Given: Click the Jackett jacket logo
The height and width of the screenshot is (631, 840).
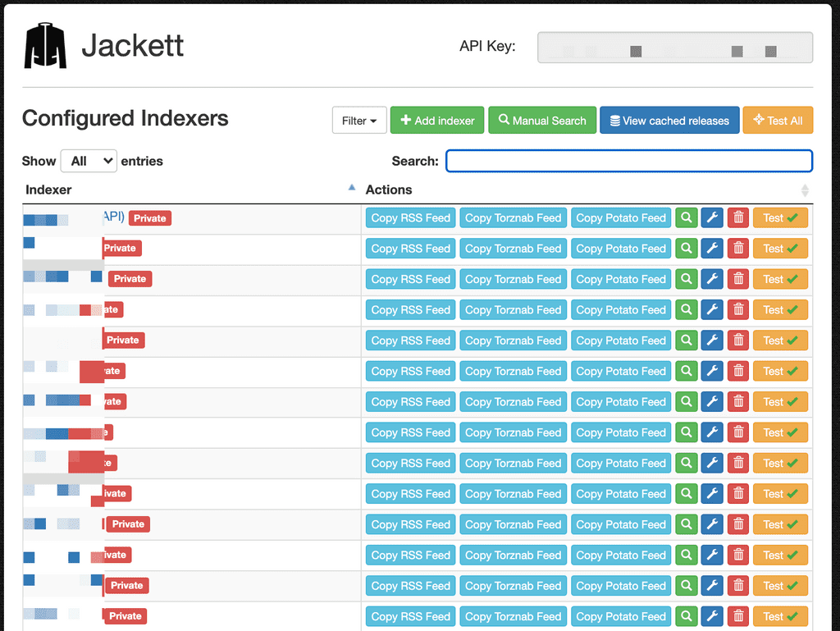Looking at the screenshot, I should [x=45, y=46].
